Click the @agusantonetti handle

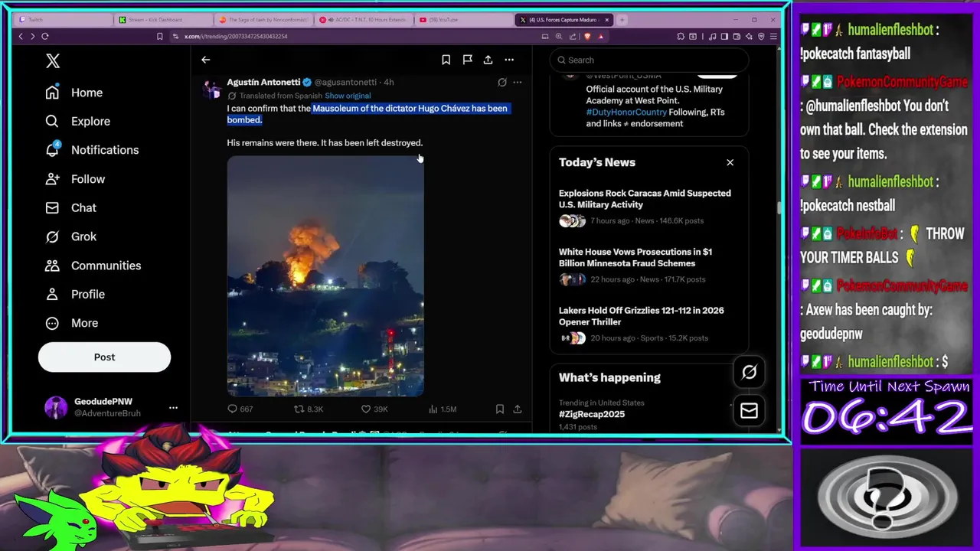click(x=345, y=82)
